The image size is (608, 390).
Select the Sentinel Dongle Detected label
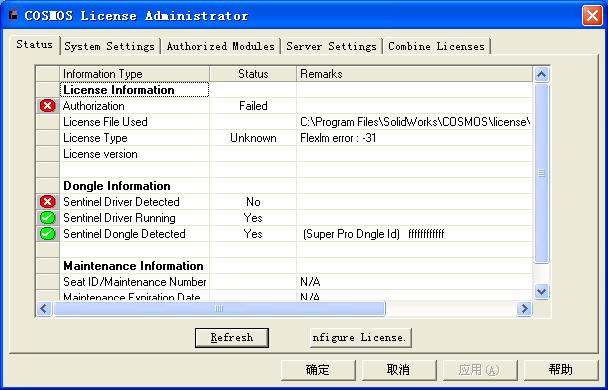[135, 234]
